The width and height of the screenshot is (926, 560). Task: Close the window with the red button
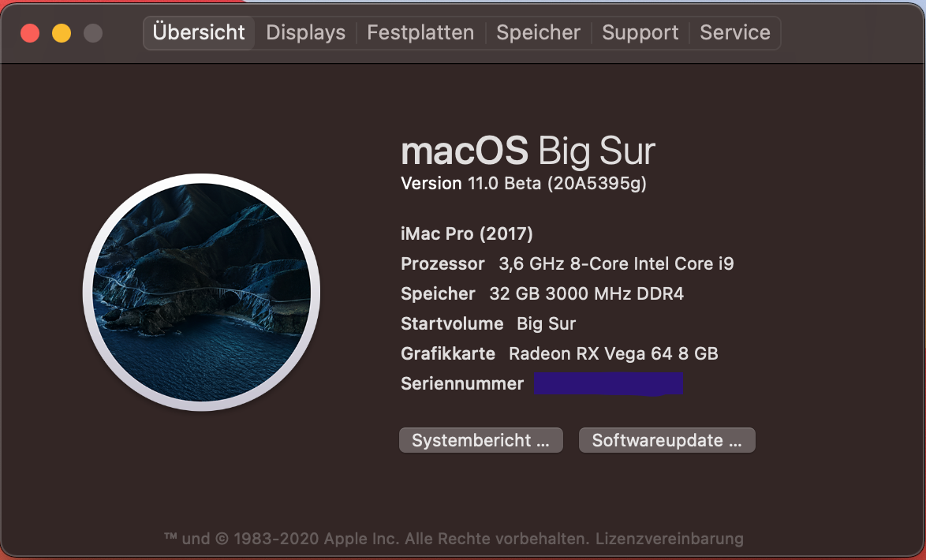pos(30,33)
